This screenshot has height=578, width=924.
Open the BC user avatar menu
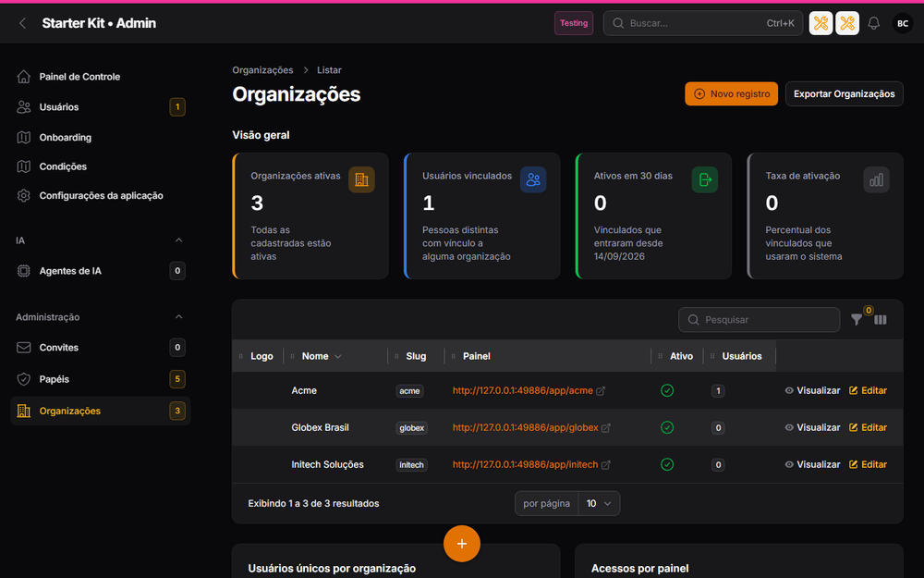tap(902, 23)
